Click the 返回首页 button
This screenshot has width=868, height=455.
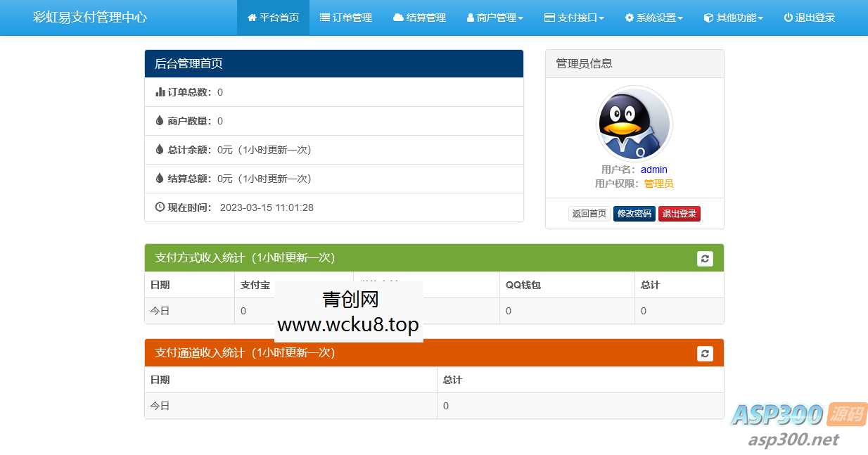[589, 213]
